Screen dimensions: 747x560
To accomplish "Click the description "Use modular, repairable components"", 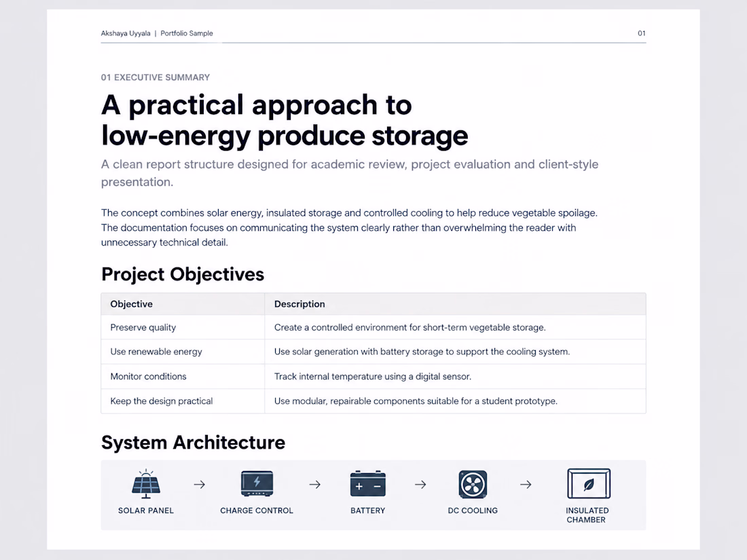I will click(x=416, y=401).
